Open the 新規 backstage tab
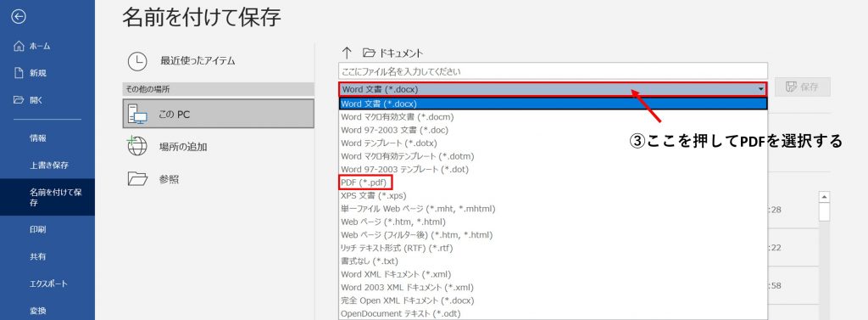 [47, 73]
